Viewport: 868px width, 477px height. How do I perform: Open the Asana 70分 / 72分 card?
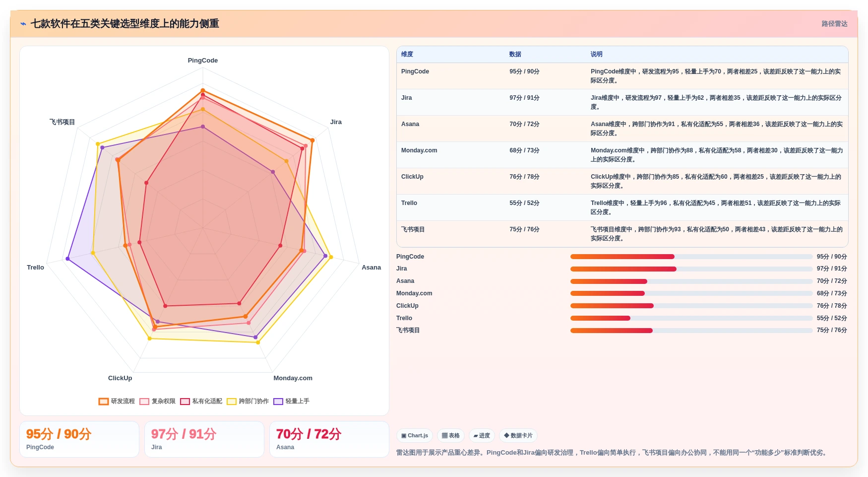(x=329, y=439)
